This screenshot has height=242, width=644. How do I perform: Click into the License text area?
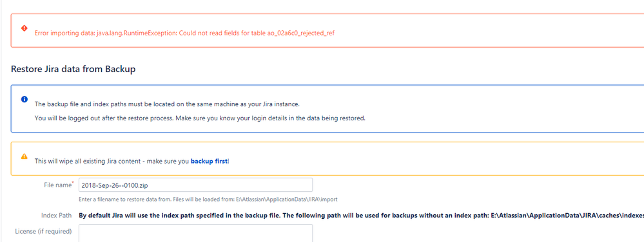pyautogui.click(x=195, y=233)
